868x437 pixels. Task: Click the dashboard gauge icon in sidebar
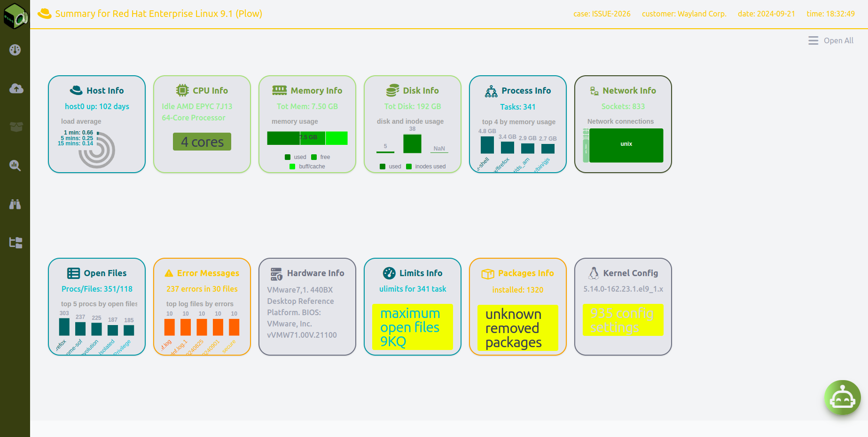[x=15, y=50]
